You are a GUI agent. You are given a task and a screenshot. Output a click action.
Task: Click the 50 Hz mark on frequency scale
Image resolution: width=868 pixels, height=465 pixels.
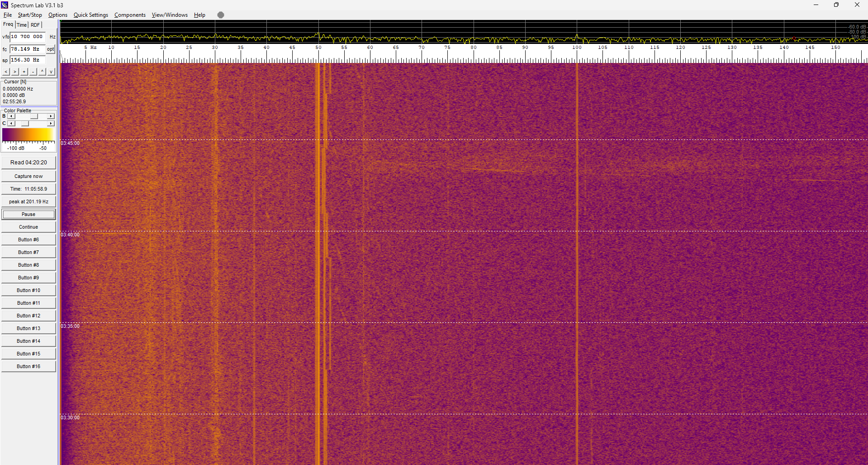[318, 48]
